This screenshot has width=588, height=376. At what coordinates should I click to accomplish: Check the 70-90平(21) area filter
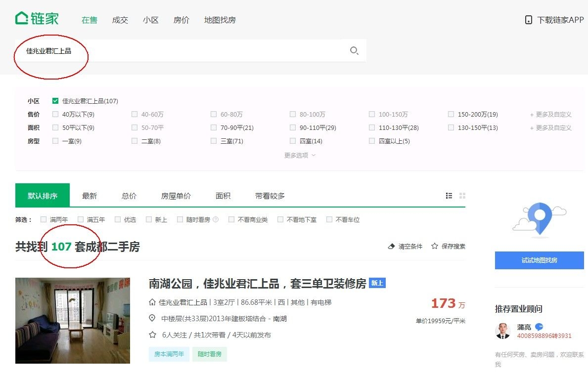pyautogui.click(x=214, y=127)
